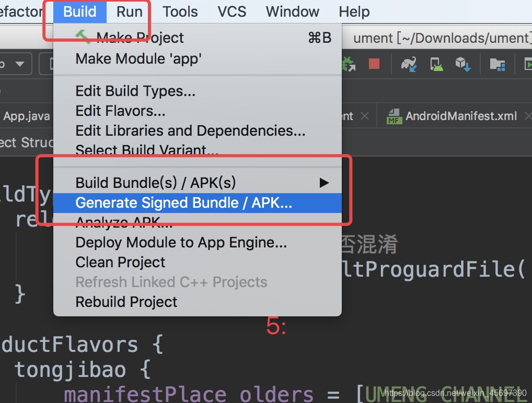
Task: Open the Refactor menu
Action: click(x=21, y=11)
